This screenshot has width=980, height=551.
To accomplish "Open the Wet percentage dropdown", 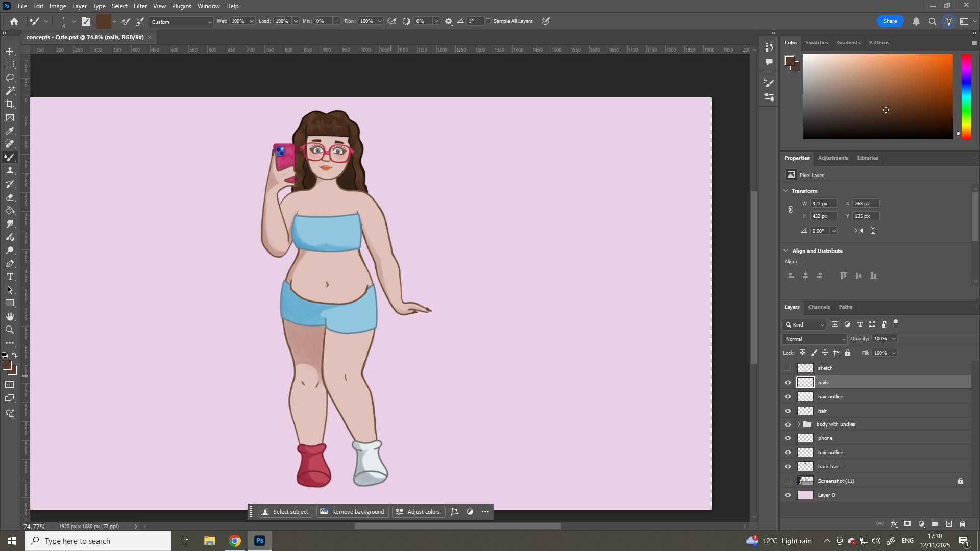I will click(252, 21).
